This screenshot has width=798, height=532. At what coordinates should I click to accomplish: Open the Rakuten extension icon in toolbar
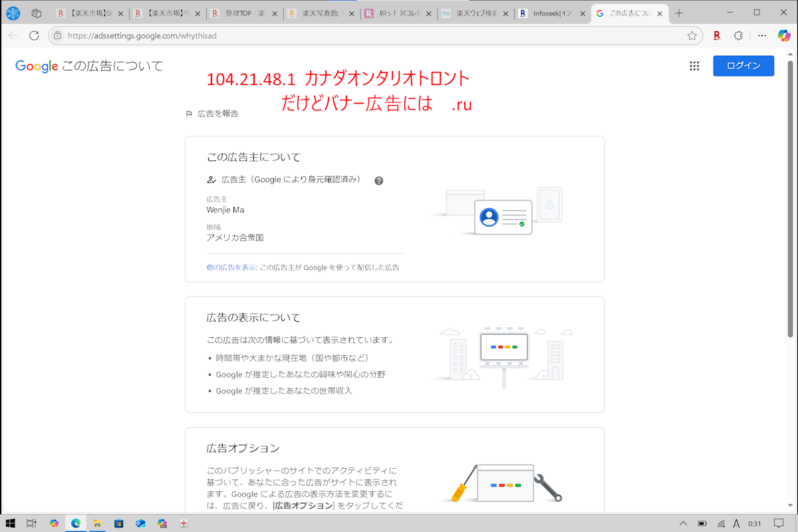point(717,35)
